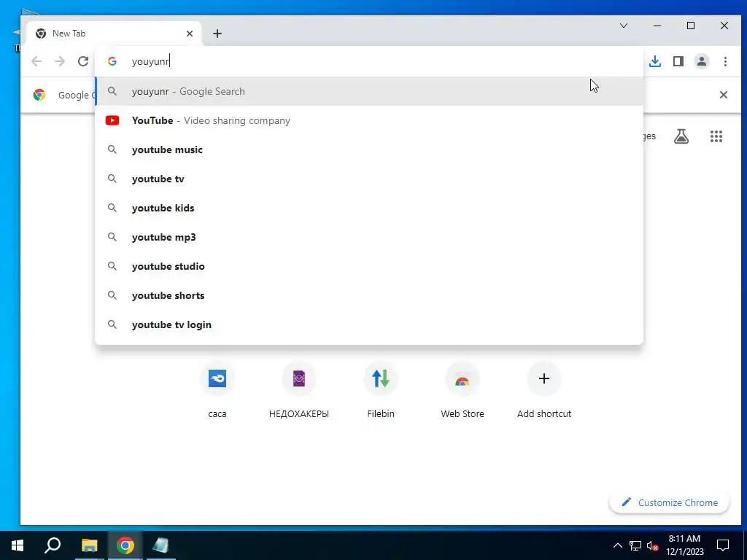Click the back navigation arrow

pos(36,61)
